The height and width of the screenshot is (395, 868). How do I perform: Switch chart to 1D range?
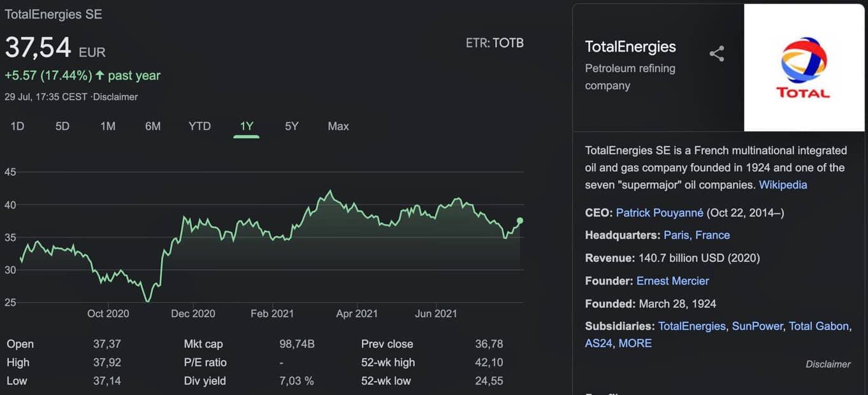point(17,126)
